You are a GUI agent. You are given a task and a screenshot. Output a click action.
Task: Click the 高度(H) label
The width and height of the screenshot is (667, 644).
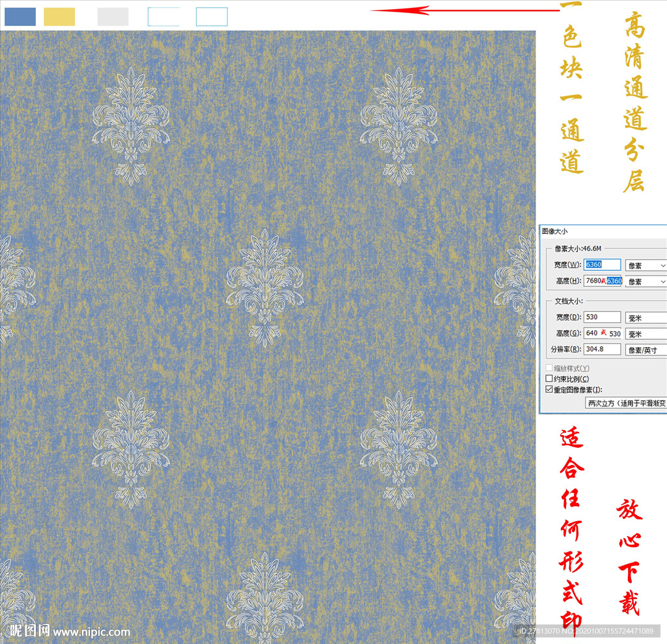(x=568, y=281)
